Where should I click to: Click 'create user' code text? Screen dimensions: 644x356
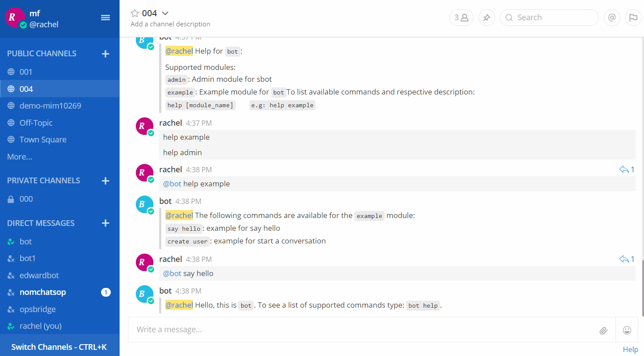coord(188,241)
